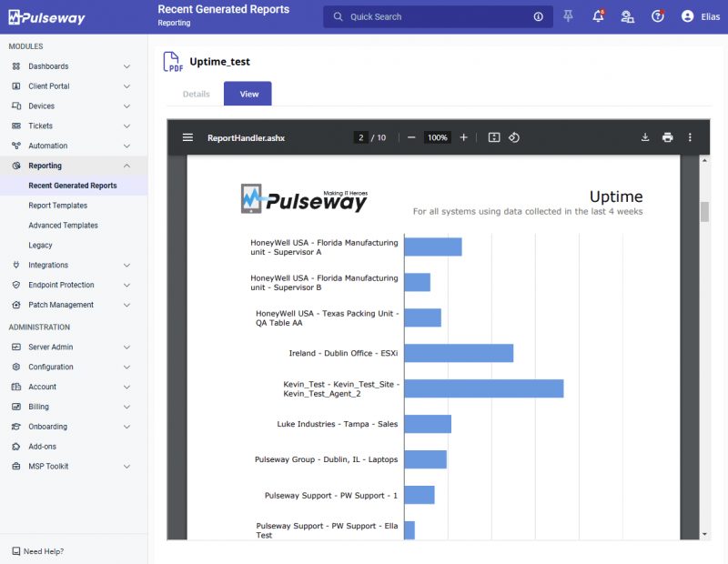Click the Luke Industries - Tampa - Sales label
Image resolution: width=728 pixels, height=564 pixels.
[x=337, y=424]
